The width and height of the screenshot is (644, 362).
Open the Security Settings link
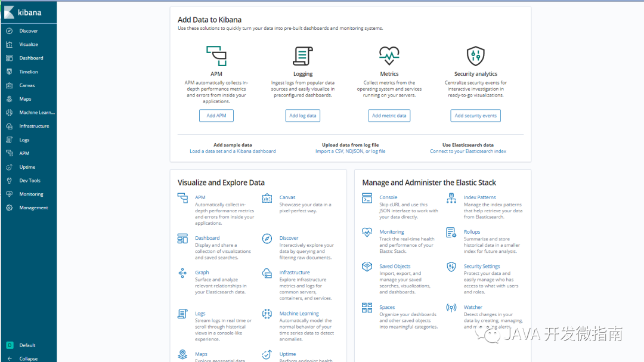[x=482, y=266]
